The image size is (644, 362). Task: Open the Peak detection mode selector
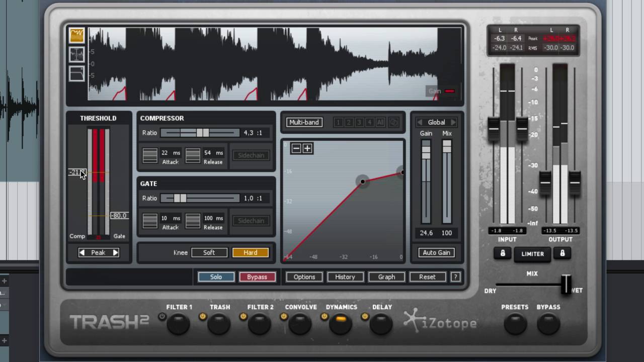pyautogui.click(x=99, y=252)
